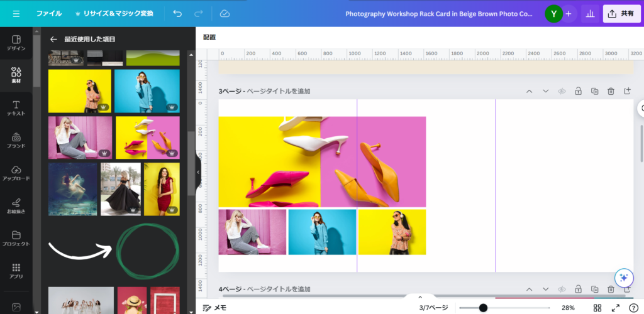Click the 3/7ページ page indicator
The width and height of the screenshot is (644, 314).
[433, 308]
